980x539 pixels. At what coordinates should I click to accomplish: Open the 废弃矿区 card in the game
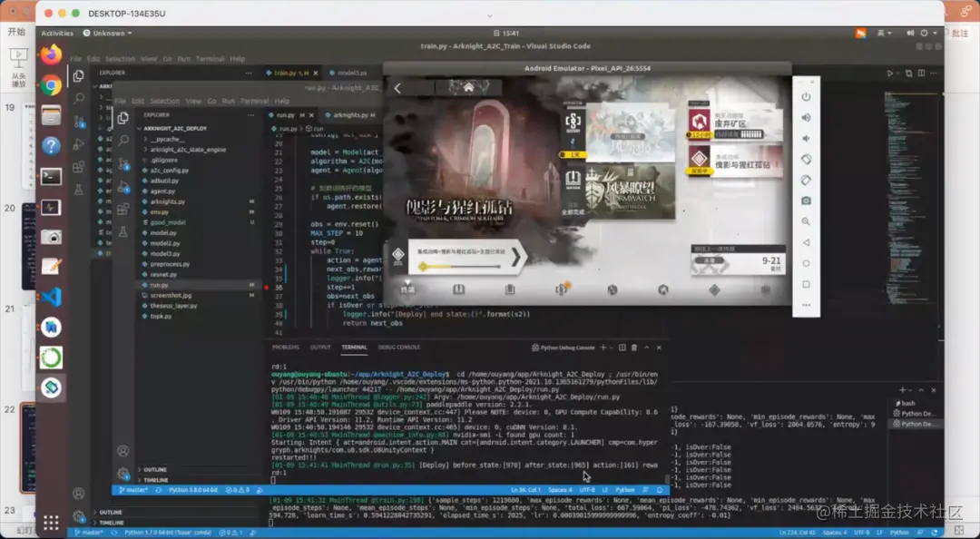click(735, 123)
